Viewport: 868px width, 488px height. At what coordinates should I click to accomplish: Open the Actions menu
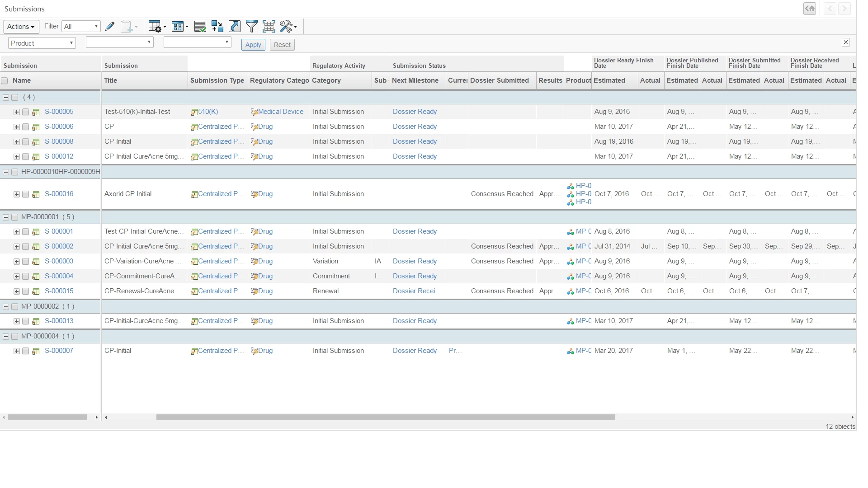coord(21,27)
